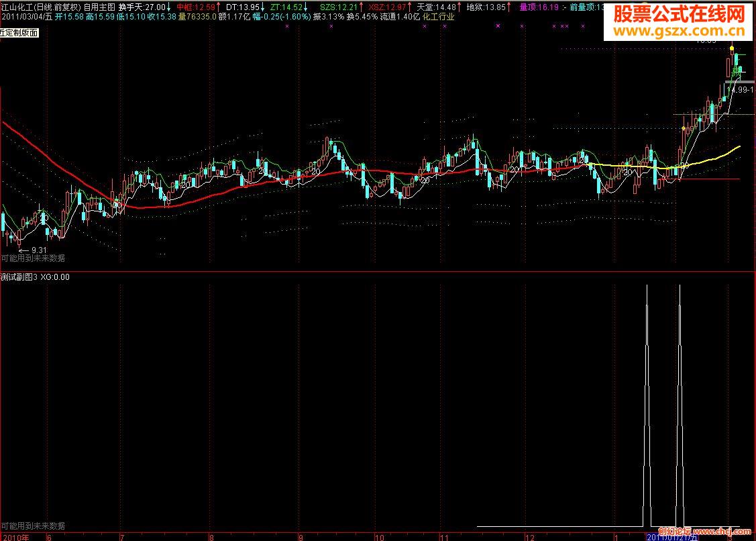Click the 收15.38 closing price

point(162,17)
